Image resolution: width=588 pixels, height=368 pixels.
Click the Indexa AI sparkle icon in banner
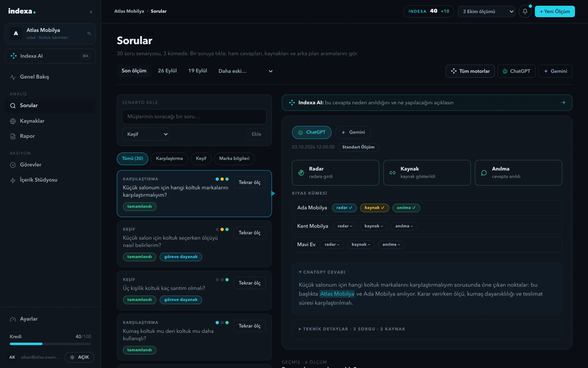pos(292,102)
